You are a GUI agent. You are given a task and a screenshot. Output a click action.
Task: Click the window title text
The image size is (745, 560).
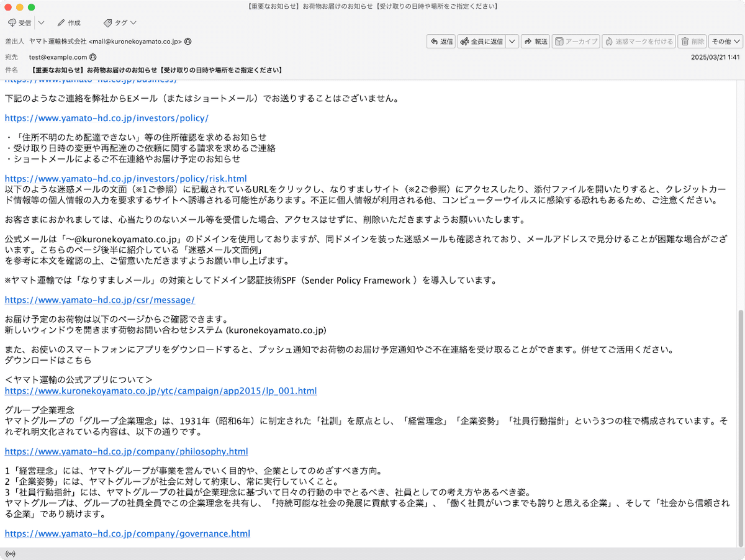pyautogui.click(x=372, y=7)
